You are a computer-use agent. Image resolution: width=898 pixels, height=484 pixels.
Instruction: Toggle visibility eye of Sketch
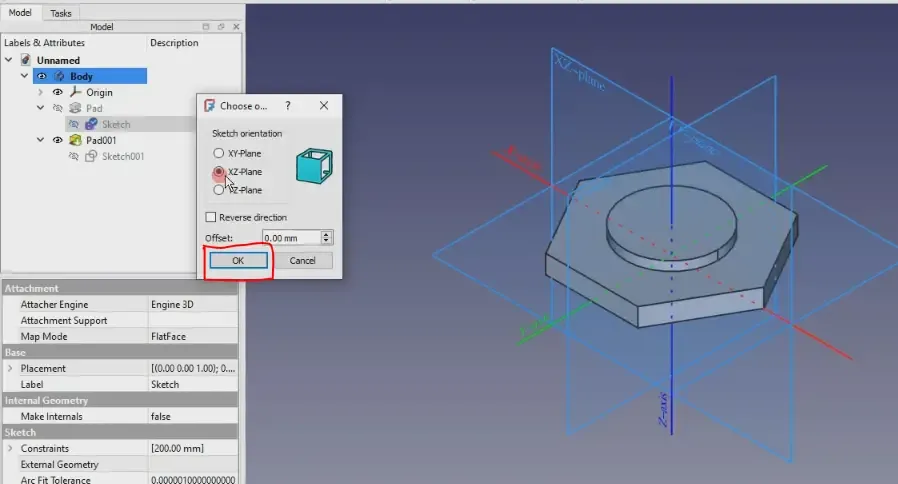(74, 124)
